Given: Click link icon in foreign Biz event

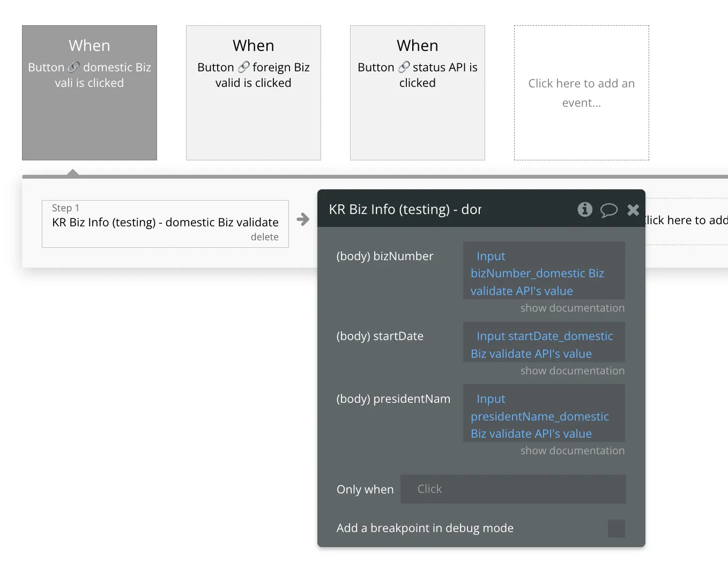Looking at the screenshot, I should click(x=243, y=67).
